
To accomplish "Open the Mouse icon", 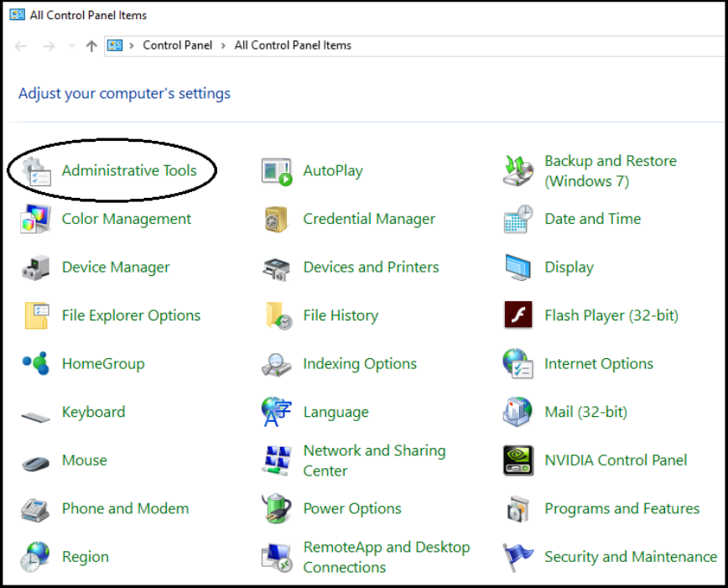I will 35,464.
